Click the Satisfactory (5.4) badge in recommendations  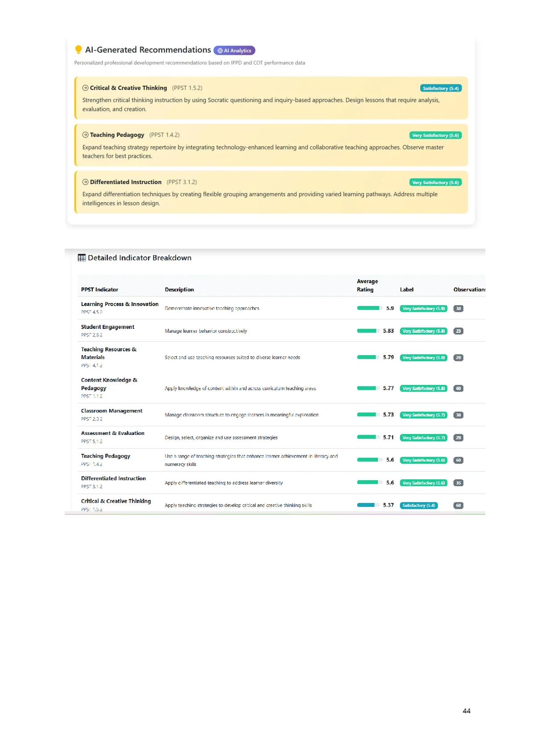click(x=440, y=88)
